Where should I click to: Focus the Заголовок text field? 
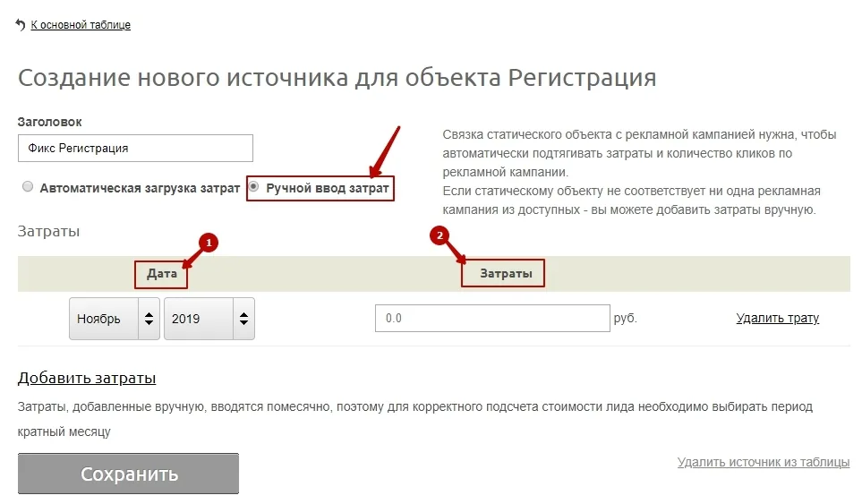pos(135,149)
